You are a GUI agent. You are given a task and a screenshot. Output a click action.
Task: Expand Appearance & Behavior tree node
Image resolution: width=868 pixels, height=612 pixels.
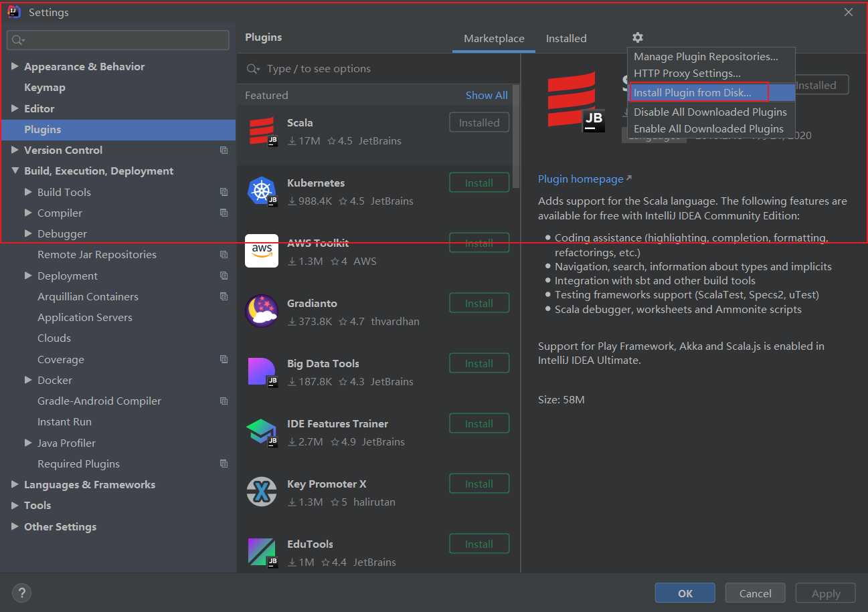point(15,66)
